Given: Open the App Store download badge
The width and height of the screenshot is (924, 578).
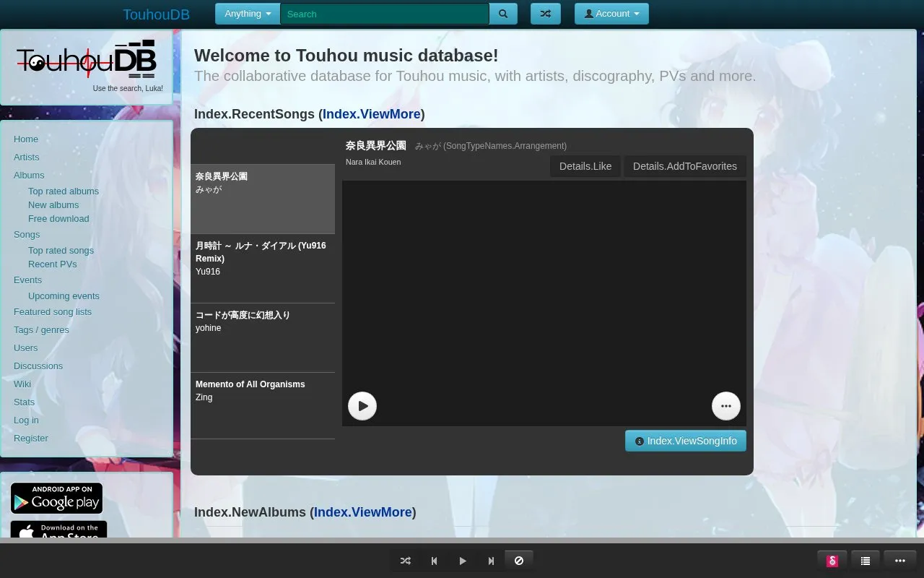Looking at the screenshot, I should pos(58,530).
